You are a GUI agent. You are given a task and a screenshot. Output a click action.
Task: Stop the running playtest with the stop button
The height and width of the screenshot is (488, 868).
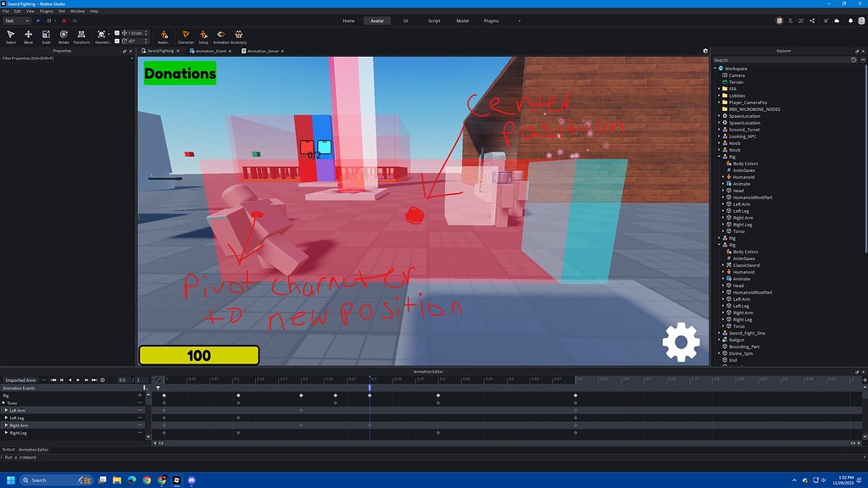(x=64, y=21)
